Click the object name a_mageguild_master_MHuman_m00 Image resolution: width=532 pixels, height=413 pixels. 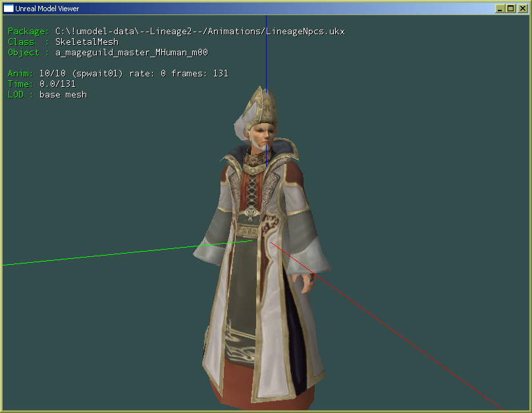(x=131, y=53)
